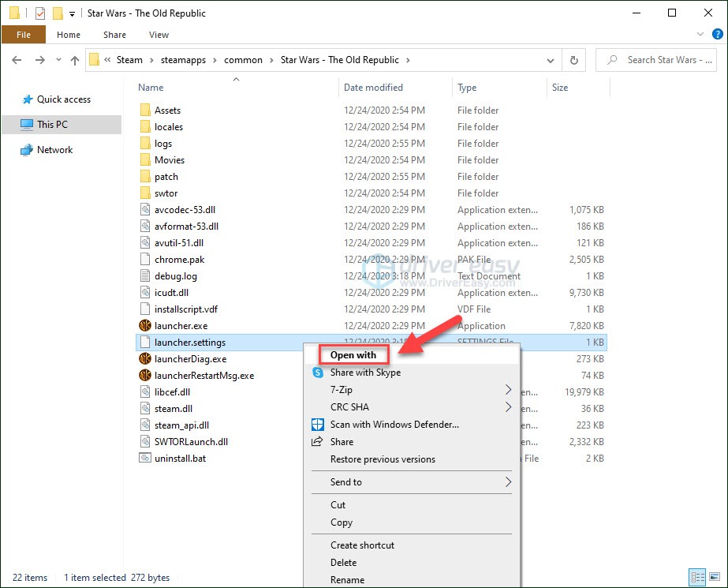This screenshot has width=728, height=588.
Task: Select the steam_api.dll file name
Action: (x=181, y=425)
